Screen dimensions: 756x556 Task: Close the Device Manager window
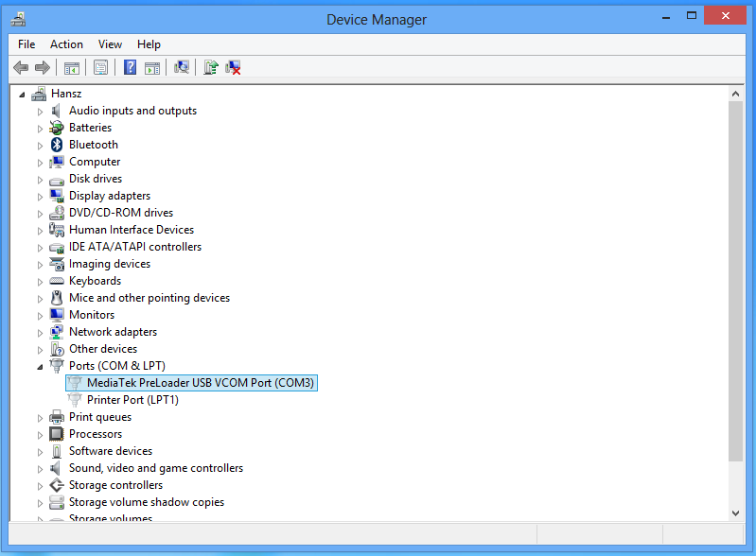(x=725, y=16)
